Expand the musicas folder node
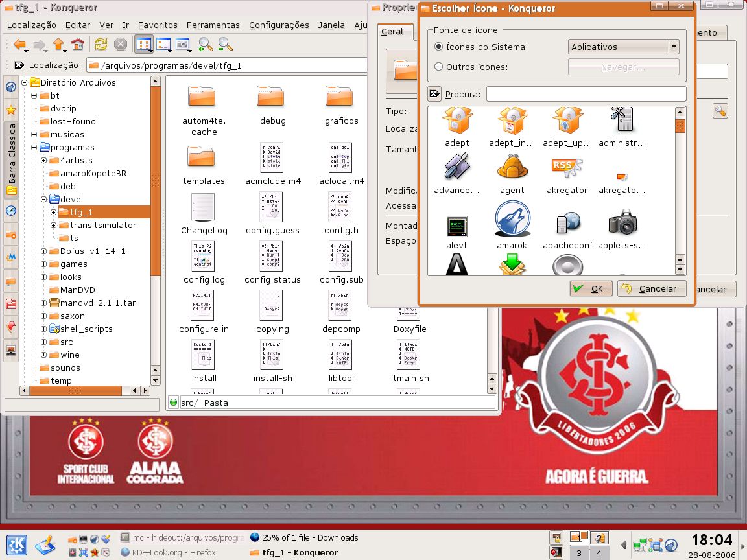Screen dimensions: 747x560 point(34,134)
